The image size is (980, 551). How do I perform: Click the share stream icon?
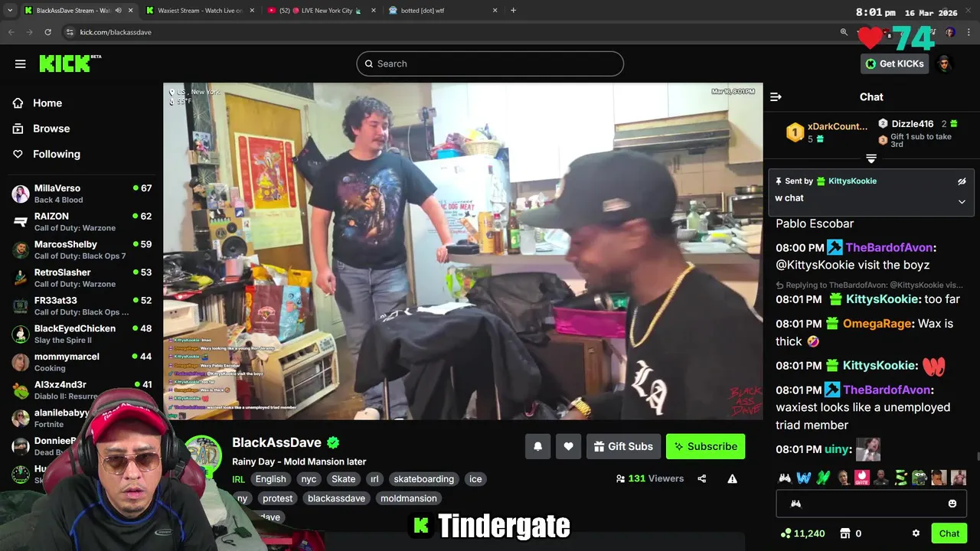pyautogui.click(x=701, y=478)
